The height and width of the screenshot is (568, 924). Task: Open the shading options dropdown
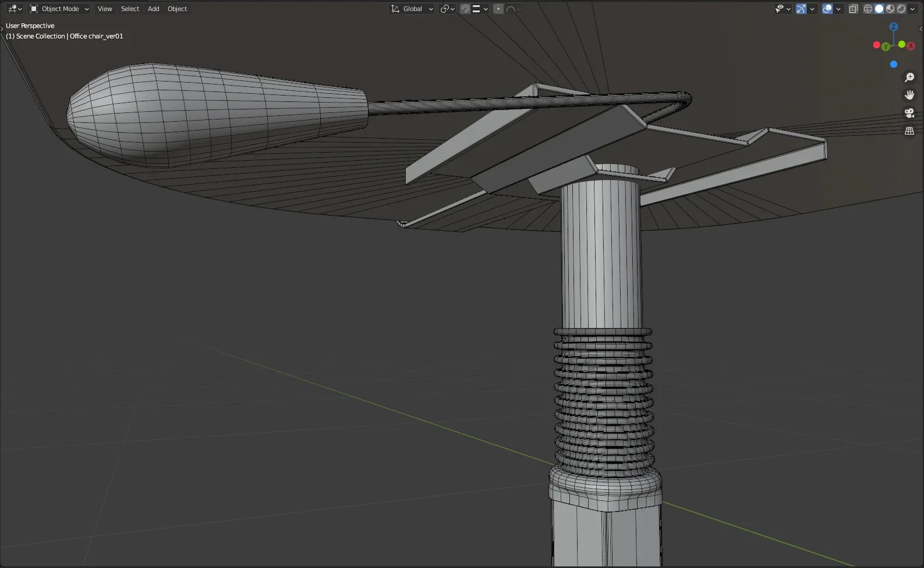(x=912, y=9)
